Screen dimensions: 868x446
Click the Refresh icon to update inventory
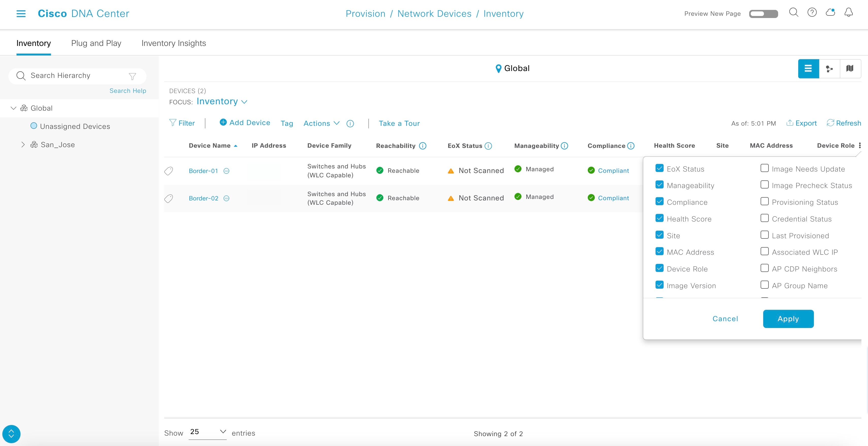830,123
